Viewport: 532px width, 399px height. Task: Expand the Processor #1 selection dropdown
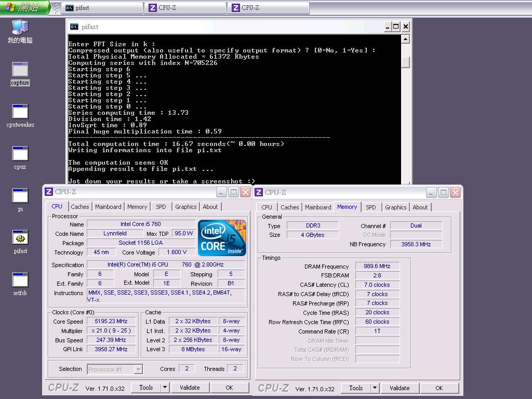[x=138, y=369]
